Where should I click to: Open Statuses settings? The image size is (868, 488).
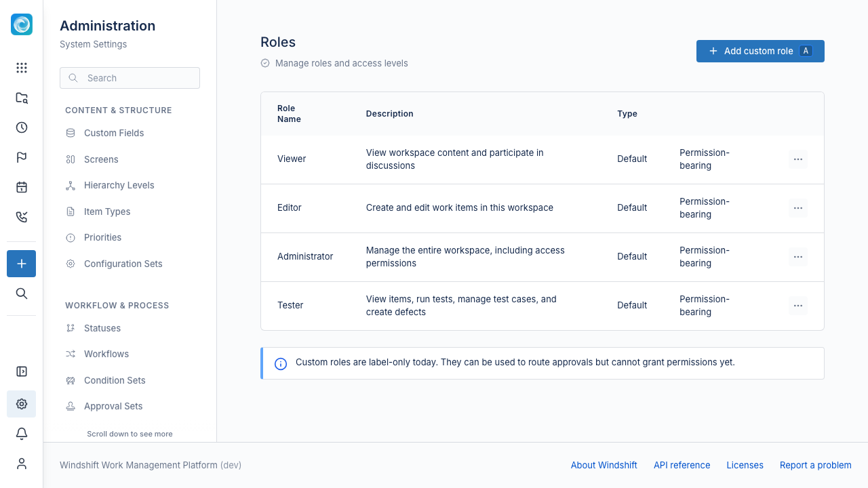click(x=130, y=328)
